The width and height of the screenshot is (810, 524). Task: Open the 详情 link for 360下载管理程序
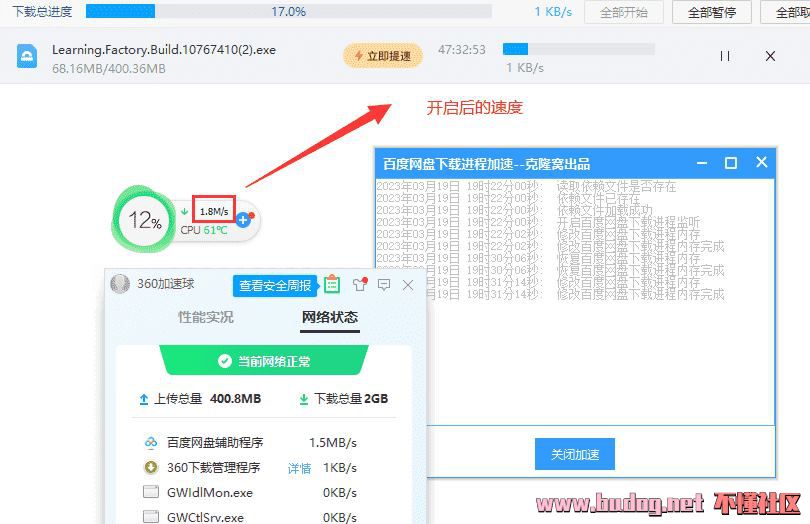(x=300, y=468)
